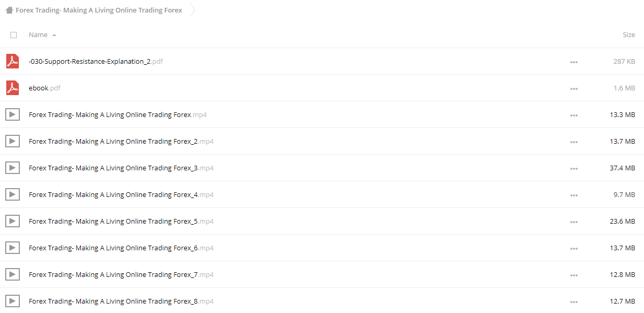Click the PDF icon next to ebook.pdf

point(13,88)
